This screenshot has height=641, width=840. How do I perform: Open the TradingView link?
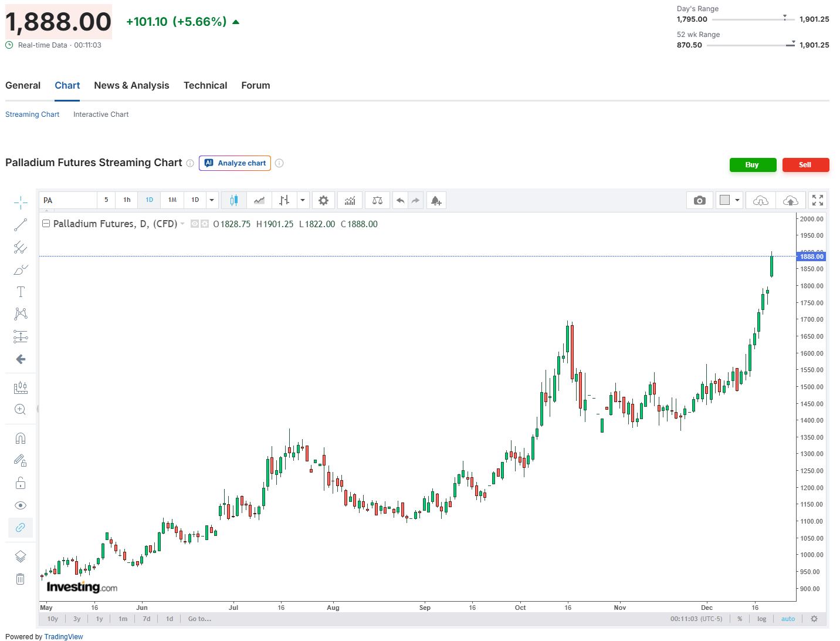pos(63,636)
